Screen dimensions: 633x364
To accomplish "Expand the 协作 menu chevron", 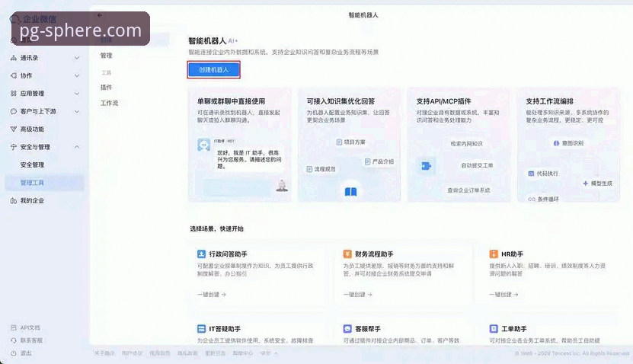I will [x=77, y=76].
